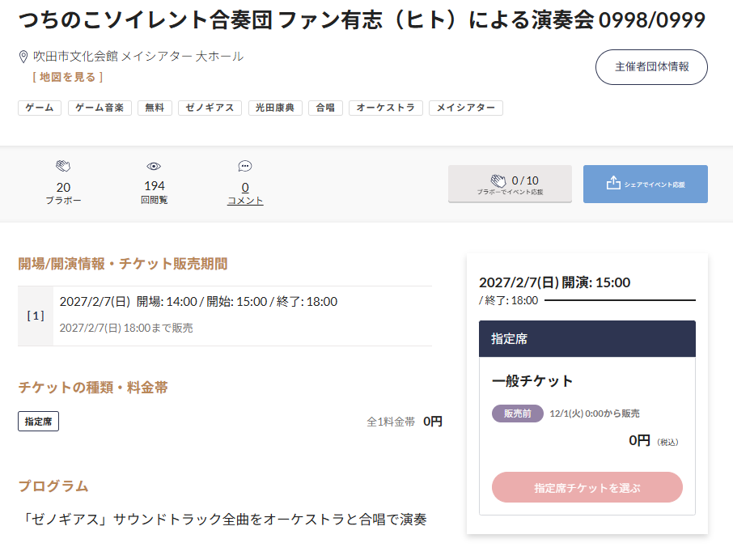The image size is (733, 560).
Task: Click the share icon in the blue button
Action: coord(613,183)
